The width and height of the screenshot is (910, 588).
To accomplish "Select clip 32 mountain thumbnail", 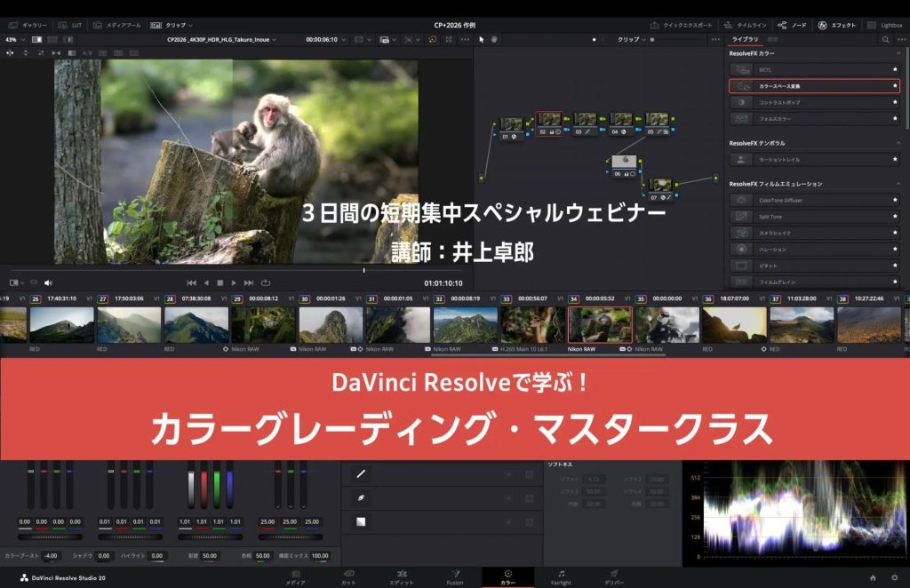I will pyautogui.click(x=465, y=325).
